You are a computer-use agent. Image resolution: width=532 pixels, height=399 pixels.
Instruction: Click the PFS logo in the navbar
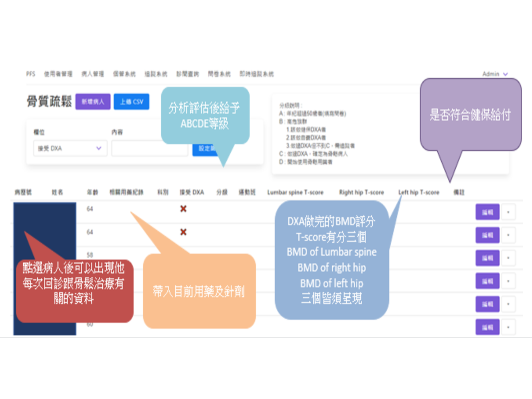tap(30, 74)
